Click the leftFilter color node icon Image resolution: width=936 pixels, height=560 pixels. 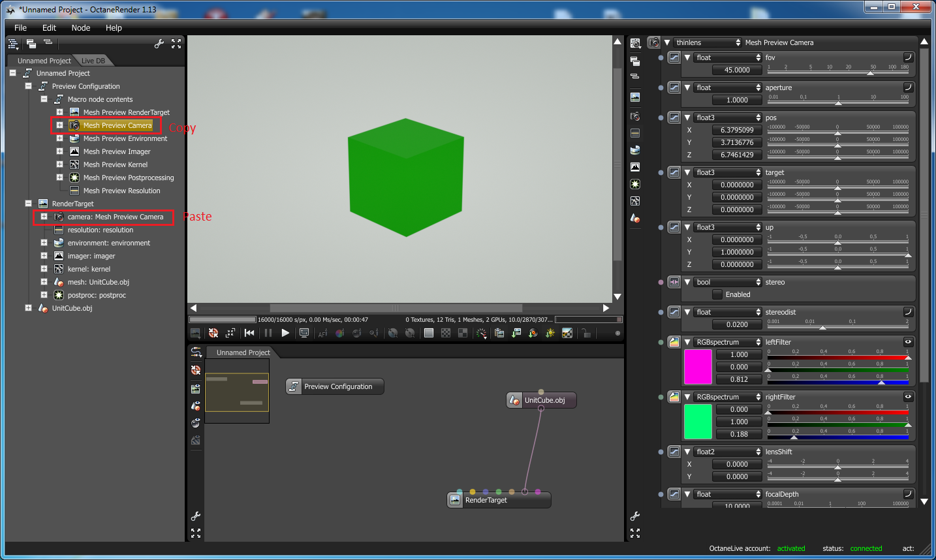point(674,342)
